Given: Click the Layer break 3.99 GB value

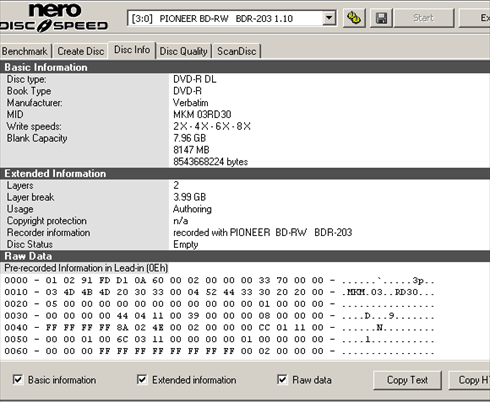Looking at the screenshot, I should click(189, 197).
